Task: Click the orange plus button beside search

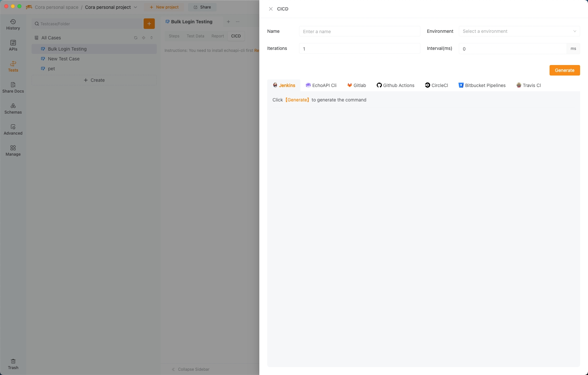Action: click(x=149, y=24)
